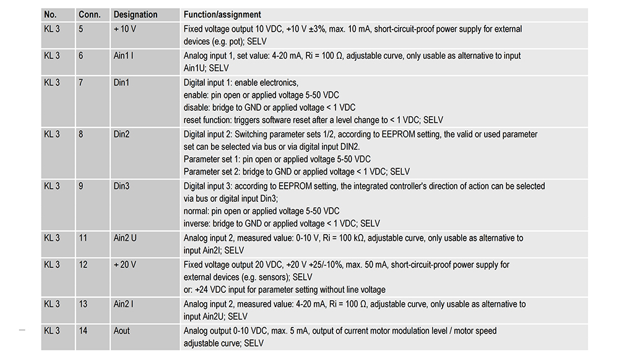Screen dimensions: 619x364
Task: Click the 'No.' column header
Action: tap(50, 14)
